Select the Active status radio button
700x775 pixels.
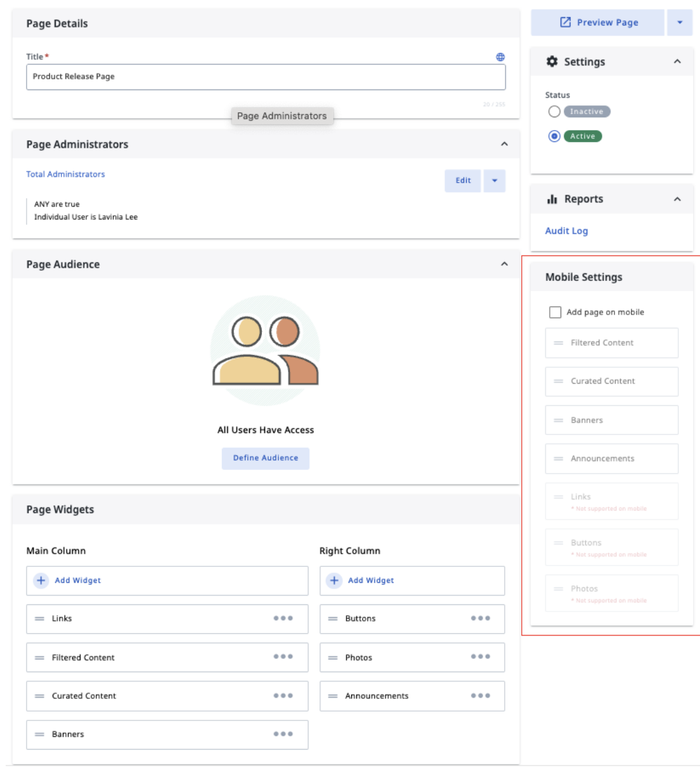point(554,136)
